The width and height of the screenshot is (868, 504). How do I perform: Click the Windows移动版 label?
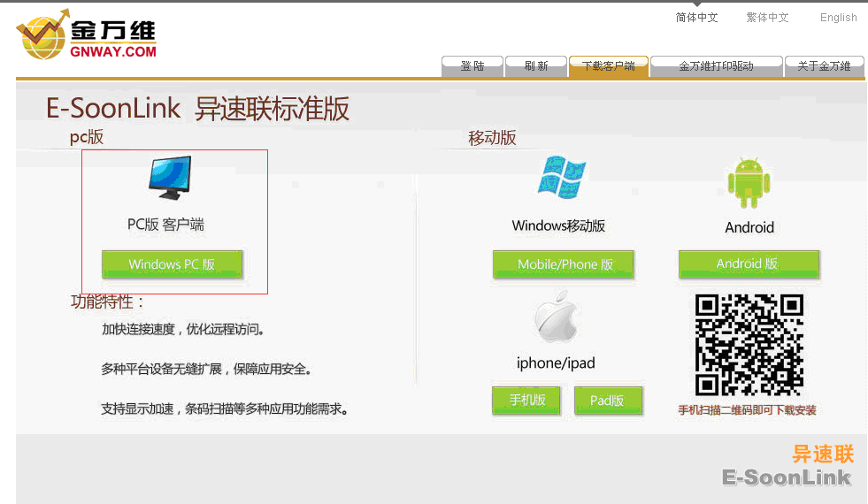pos(558,225)
